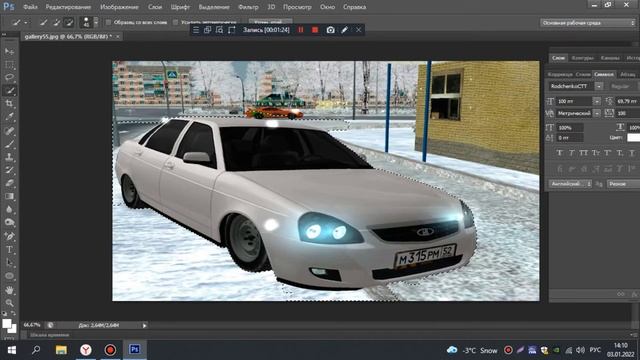640x360 pixels.
Task: Select the Eraser tool
Action: pyautogui.click(x=9, y=183)
